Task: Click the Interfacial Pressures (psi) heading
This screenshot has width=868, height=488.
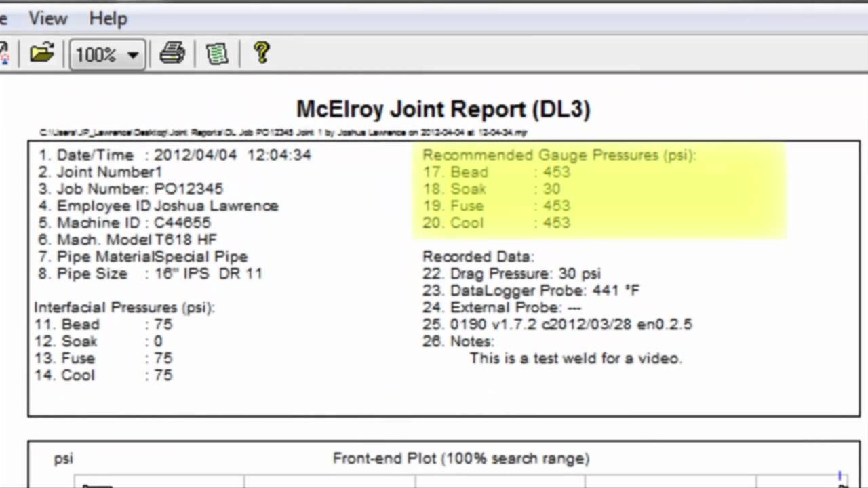Action: coord(124,308)
